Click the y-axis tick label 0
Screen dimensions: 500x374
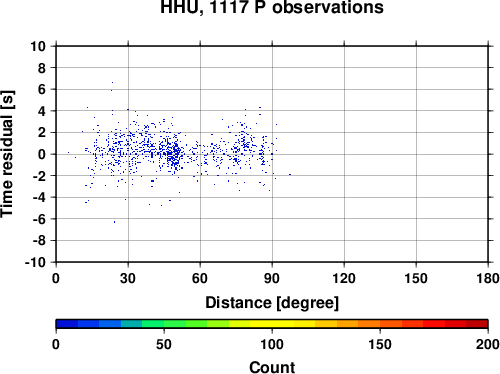tap(42, 154)
